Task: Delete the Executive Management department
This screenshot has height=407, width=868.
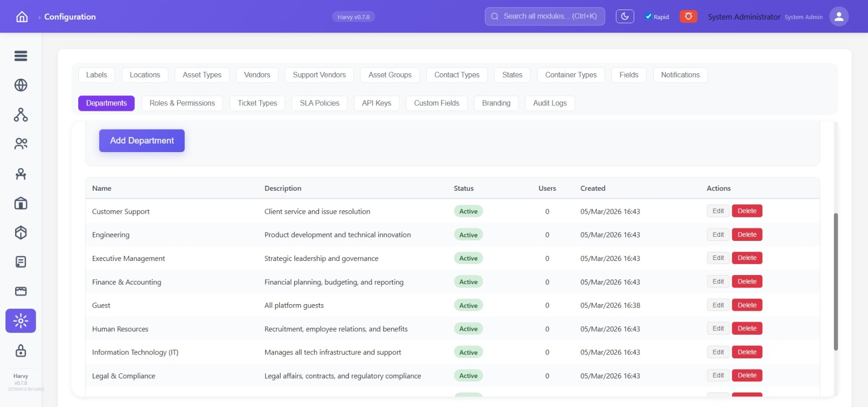Action: tap(747, 258)
